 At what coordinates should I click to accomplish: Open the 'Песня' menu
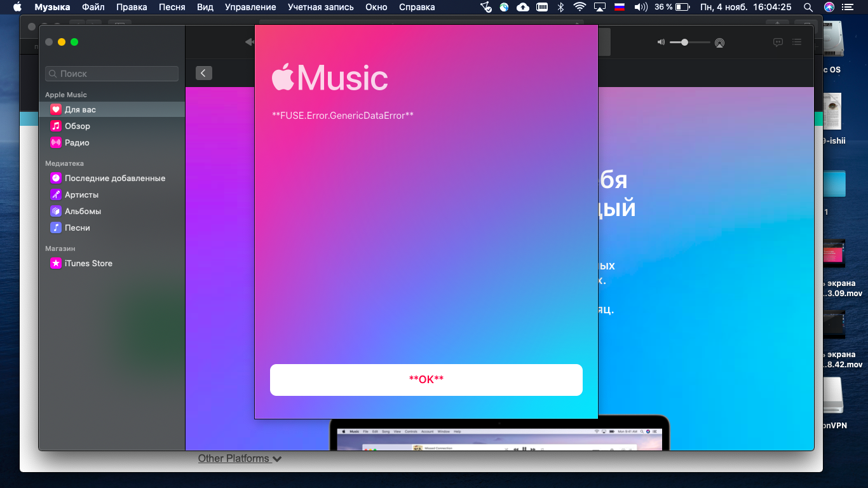(172, 7)
